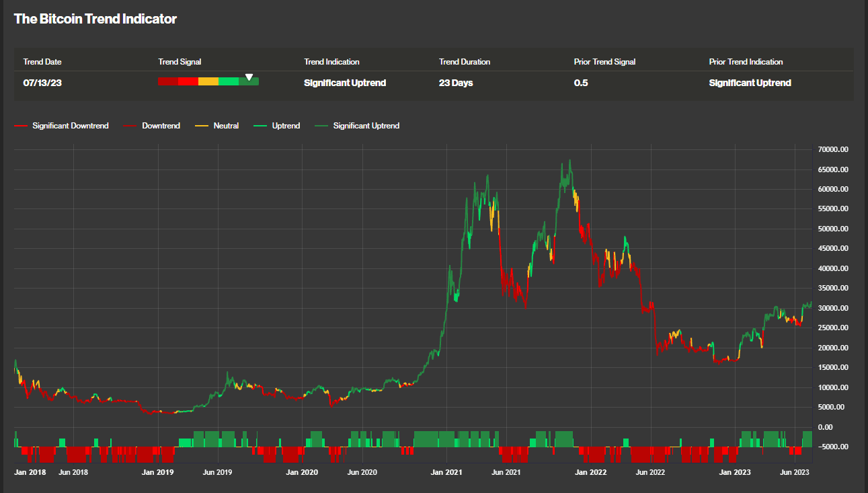Click the Jun 2023 x-axis label

795,472
